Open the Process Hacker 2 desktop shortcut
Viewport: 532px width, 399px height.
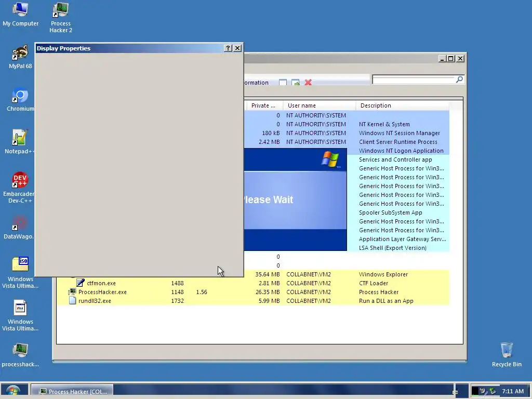coord(61,18)
